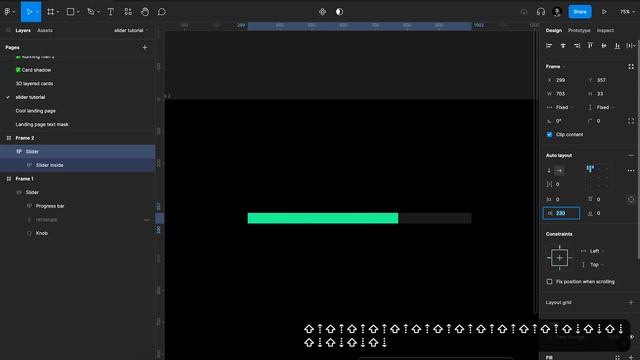Image resolution: width=640 pixels, height=360 pixels.
Task: Remove auto layout with minus icon
Action: pos(631,156)
